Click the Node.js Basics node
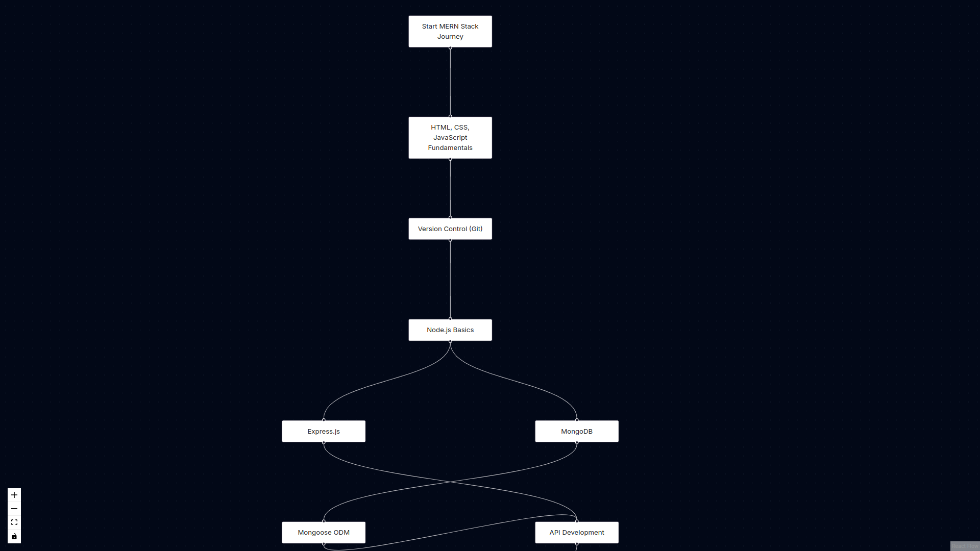This screenshot has width=980, height=551. click(450, 330)
